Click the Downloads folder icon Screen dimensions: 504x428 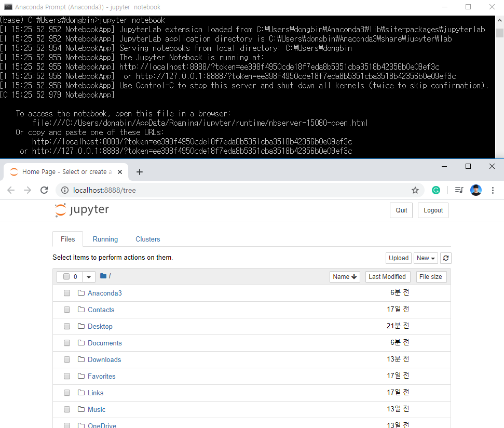(x=81, y=359)
